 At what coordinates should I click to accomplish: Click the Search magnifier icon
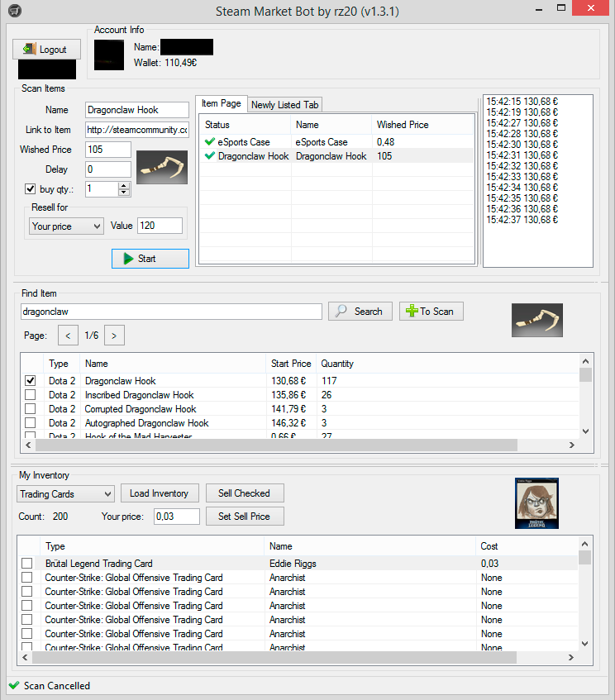pos(341,311)
